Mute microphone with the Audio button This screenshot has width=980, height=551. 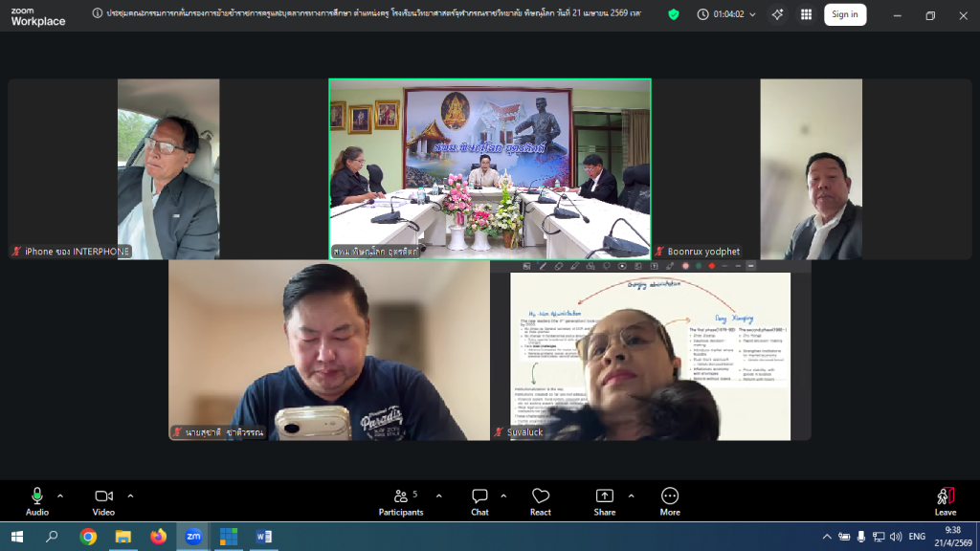37,500
